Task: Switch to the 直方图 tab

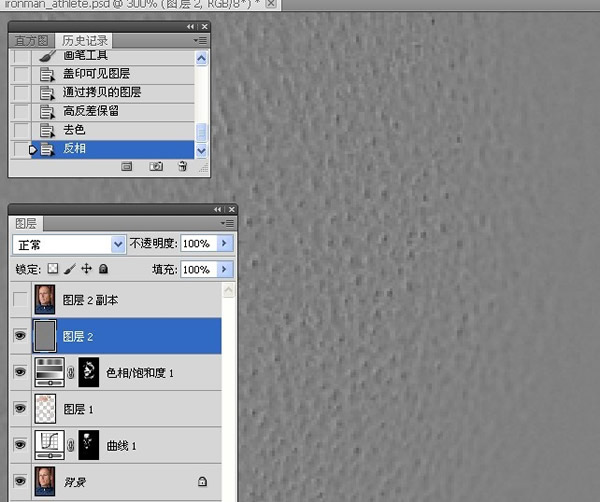Action: pyautogui.click(x=31, y=41)
